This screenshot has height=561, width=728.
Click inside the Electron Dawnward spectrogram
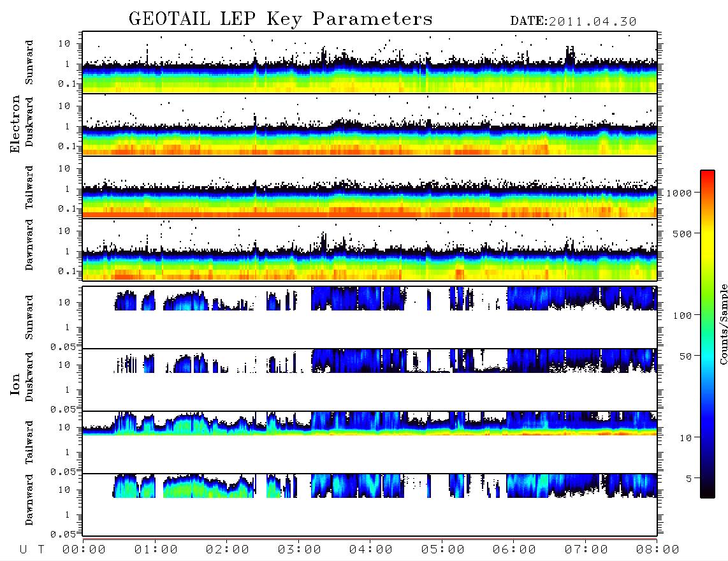(370, 250)
